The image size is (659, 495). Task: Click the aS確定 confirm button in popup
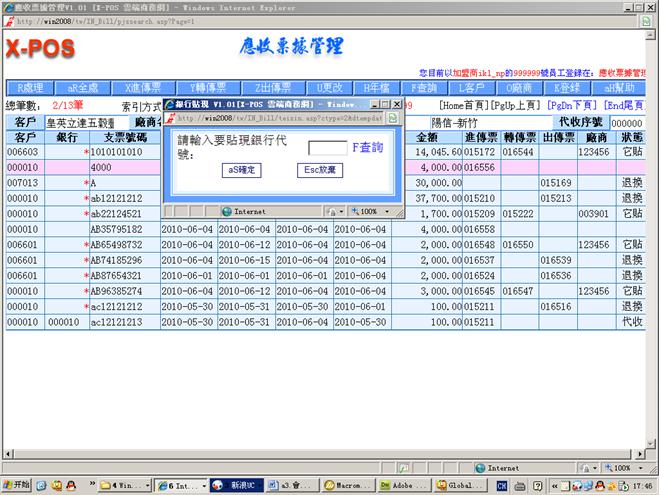(x=240, y=170)
